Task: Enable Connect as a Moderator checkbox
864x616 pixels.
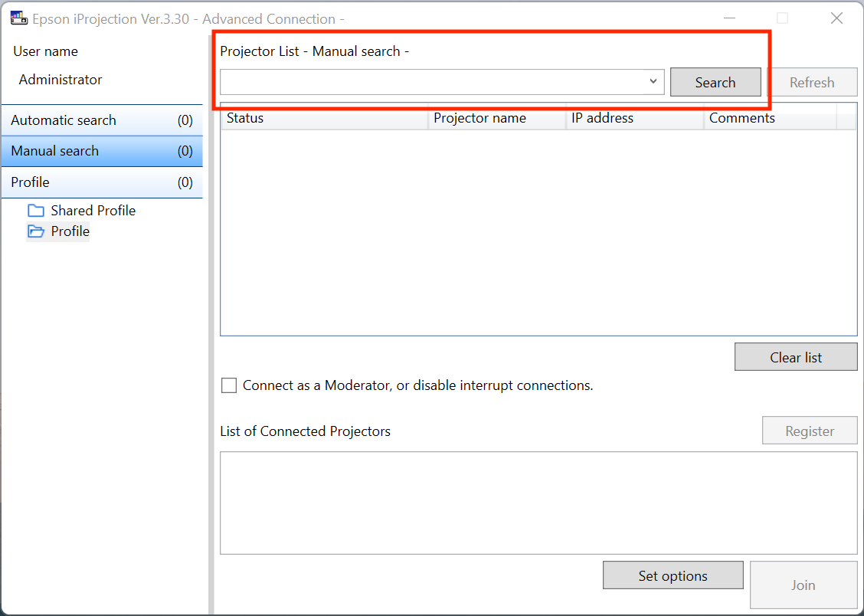Action: (x=229, y=385)
